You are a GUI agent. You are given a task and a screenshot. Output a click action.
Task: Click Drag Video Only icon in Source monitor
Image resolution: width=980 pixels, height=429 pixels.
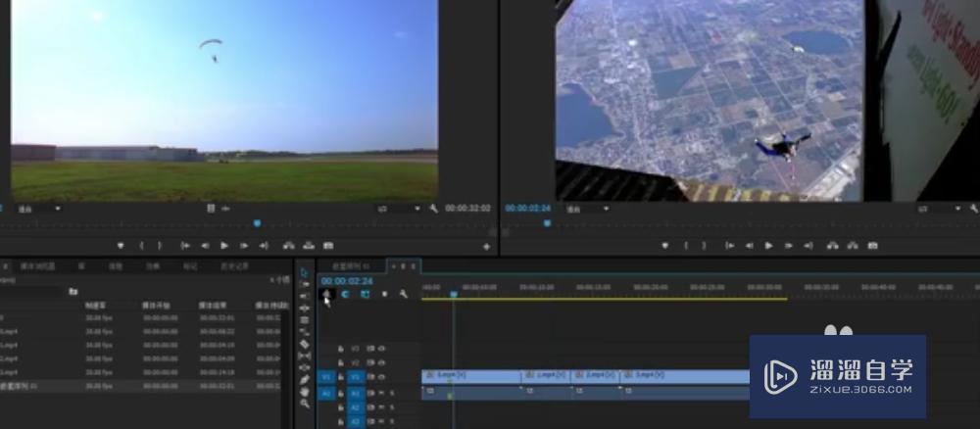click(x=212, y=209)
